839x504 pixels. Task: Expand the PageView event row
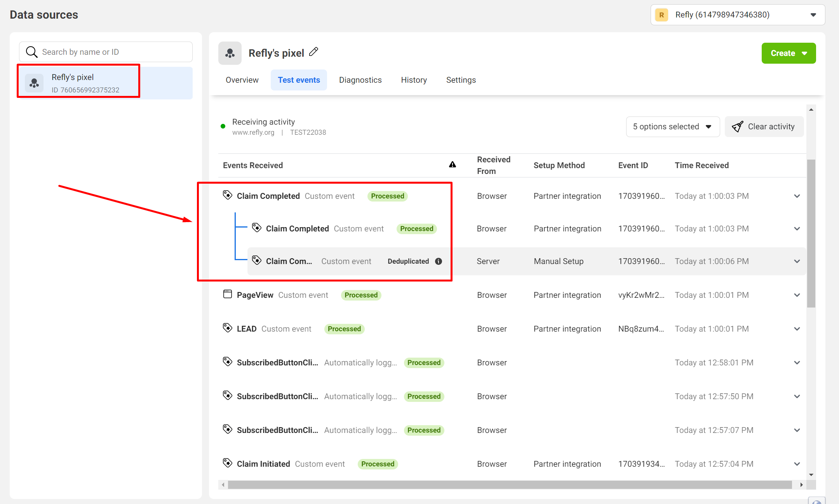(x=797, y=295)
